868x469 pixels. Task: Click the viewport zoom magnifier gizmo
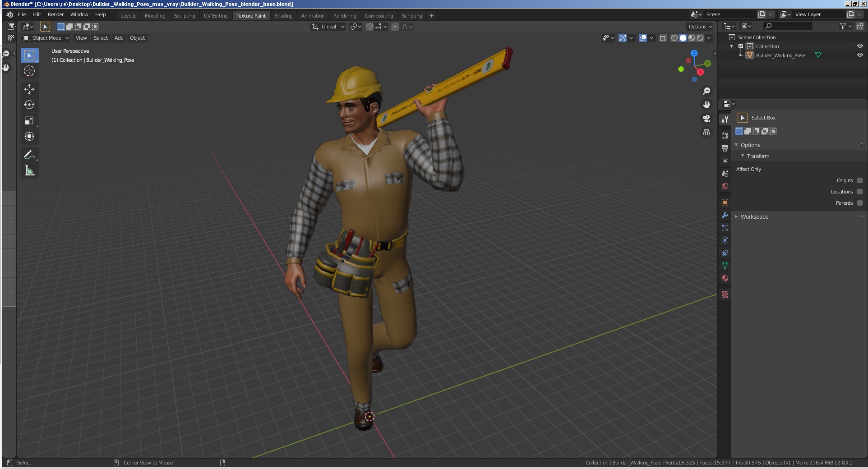[x=706, y=91]
